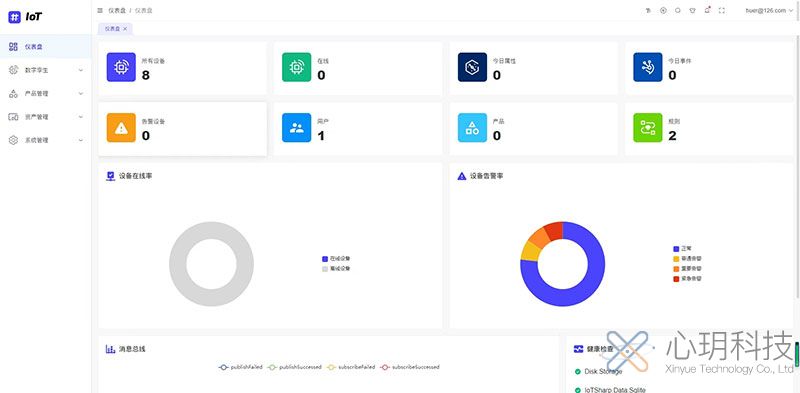Image resolution: width=800 pixels, height=393 pixels.
Task: Click the 规则 count 2
Action: (x=672, y=136)
